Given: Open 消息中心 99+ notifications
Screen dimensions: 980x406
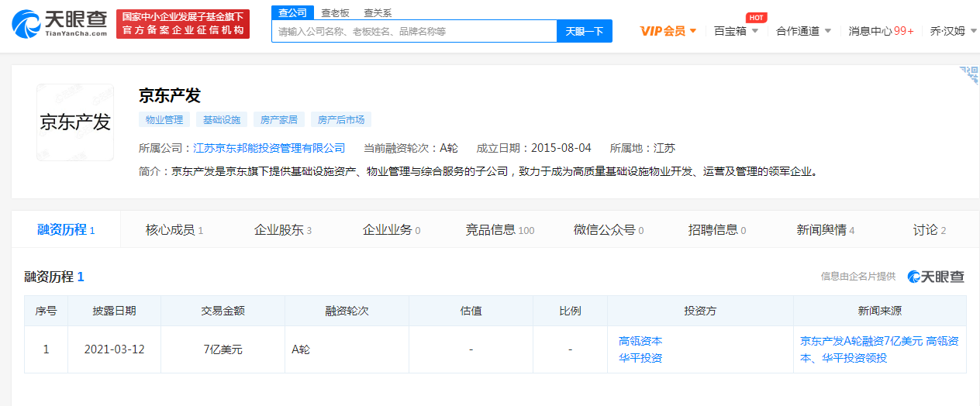Looking at the screenshot, I should point(881,31).
